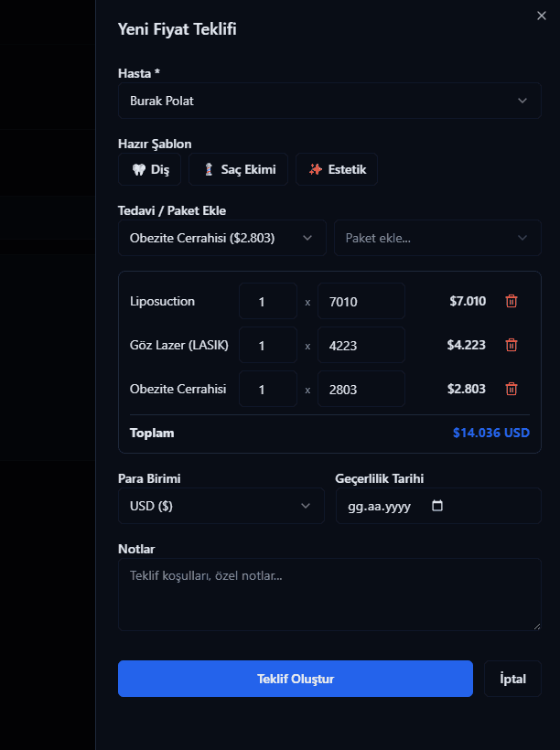Click the Teklif Oluştur button

pos(296,679)
